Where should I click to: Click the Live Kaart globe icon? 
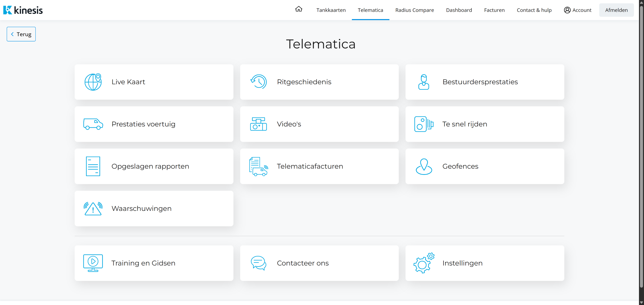(93, 82)
